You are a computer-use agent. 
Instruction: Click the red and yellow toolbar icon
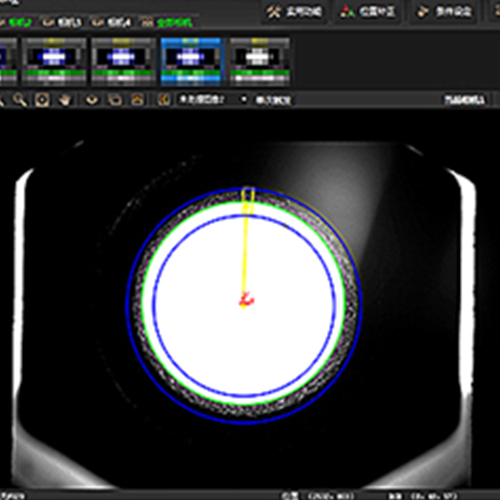(138, 99)
